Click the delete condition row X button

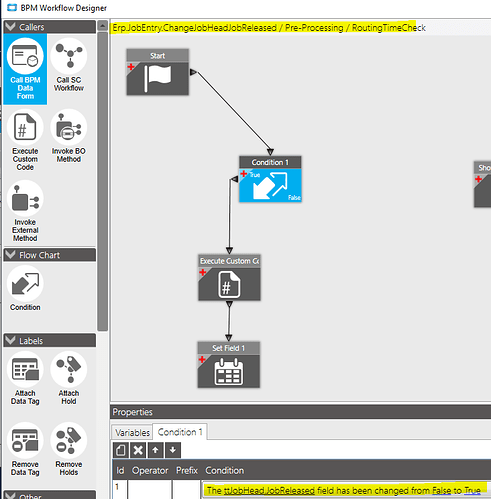pos(138,450)
